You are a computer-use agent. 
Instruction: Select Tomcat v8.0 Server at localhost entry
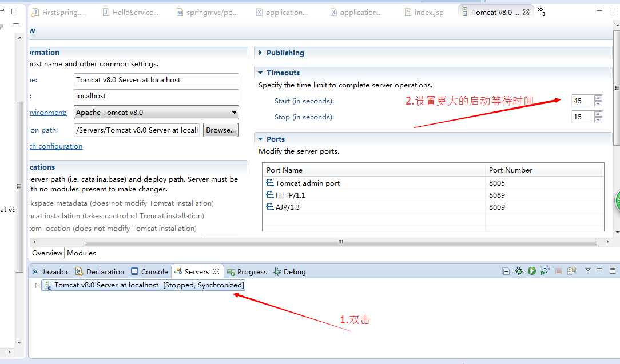(144, 285)
